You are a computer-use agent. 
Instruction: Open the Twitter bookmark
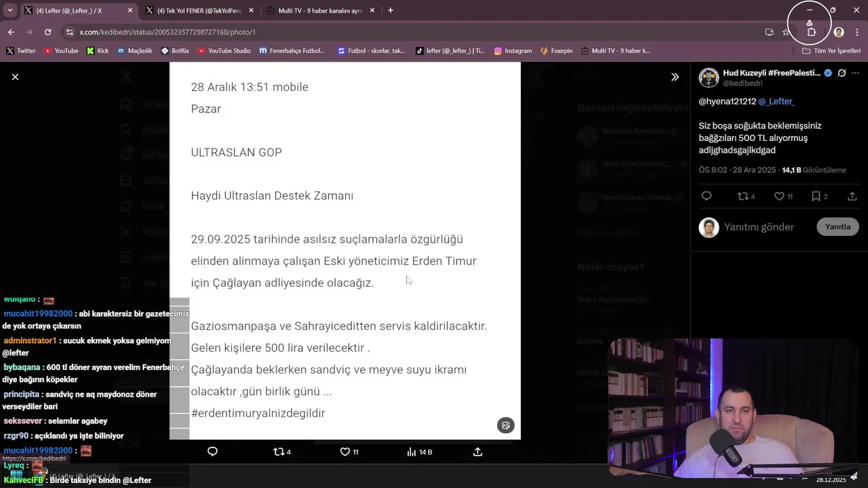(x=21, y=51)
